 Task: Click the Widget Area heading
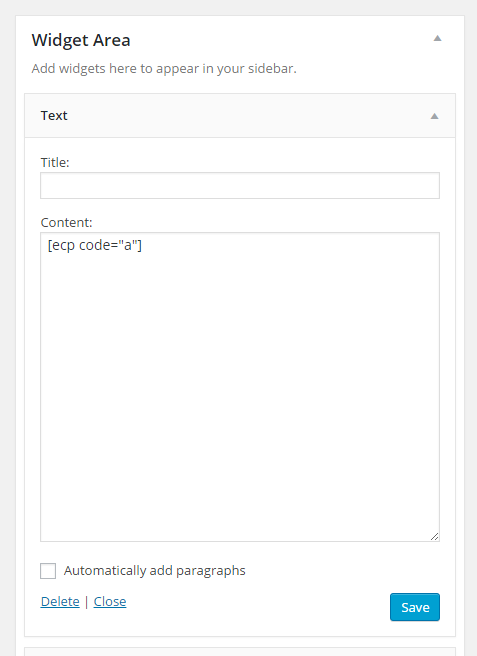pos(81,40)
